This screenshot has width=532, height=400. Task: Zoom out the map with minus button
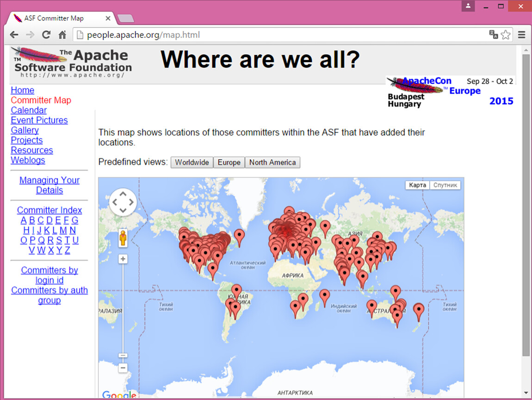pyautogui.click(x=123, y=368)
